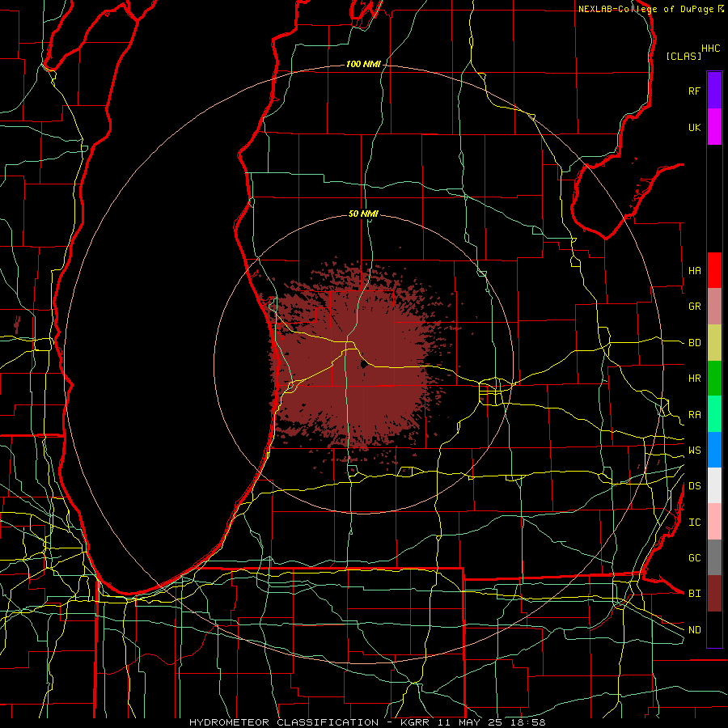Click the IC light pink legend swatch
This screenshot has height=728, width=728.
coord(714,522)
